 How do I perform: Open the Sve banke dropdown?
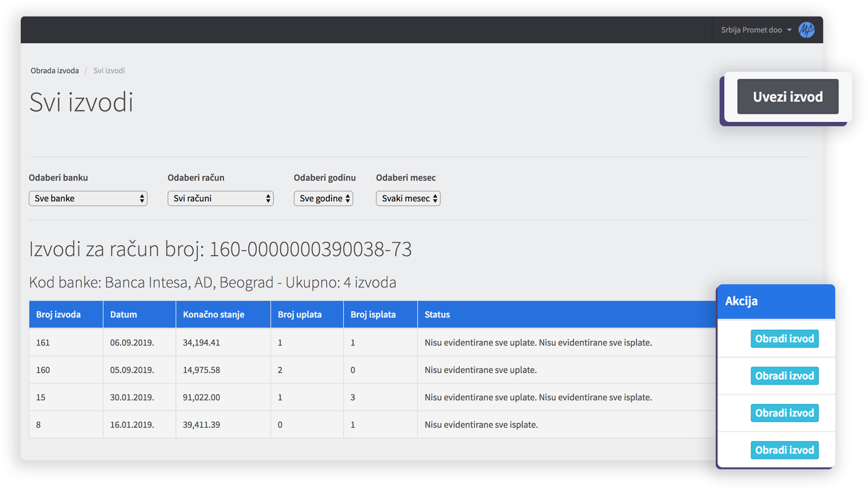[88, 199]
